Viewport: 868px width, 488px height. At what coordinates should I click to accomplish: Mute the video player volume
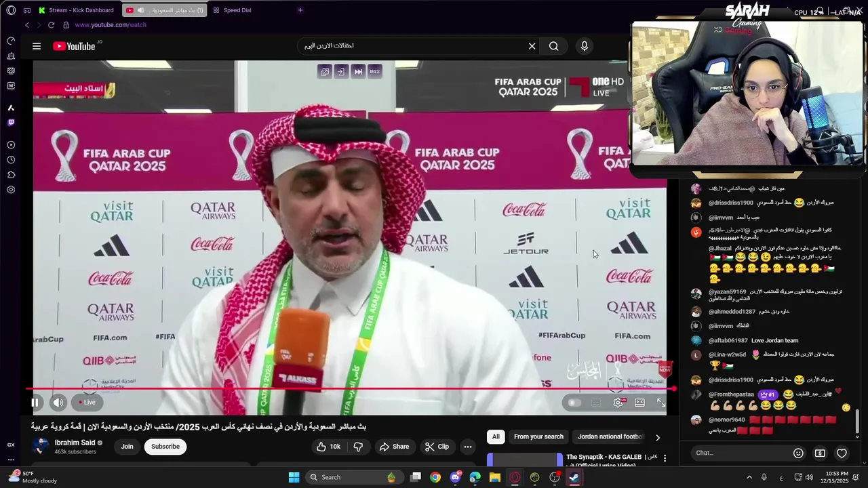click(x=58, y=403)
